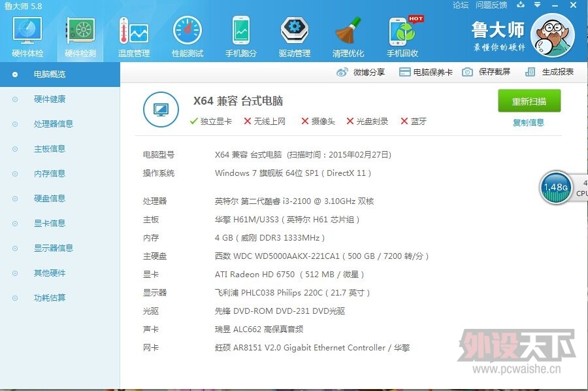Click the green 重新扫描 rescan button

(529, 101)
